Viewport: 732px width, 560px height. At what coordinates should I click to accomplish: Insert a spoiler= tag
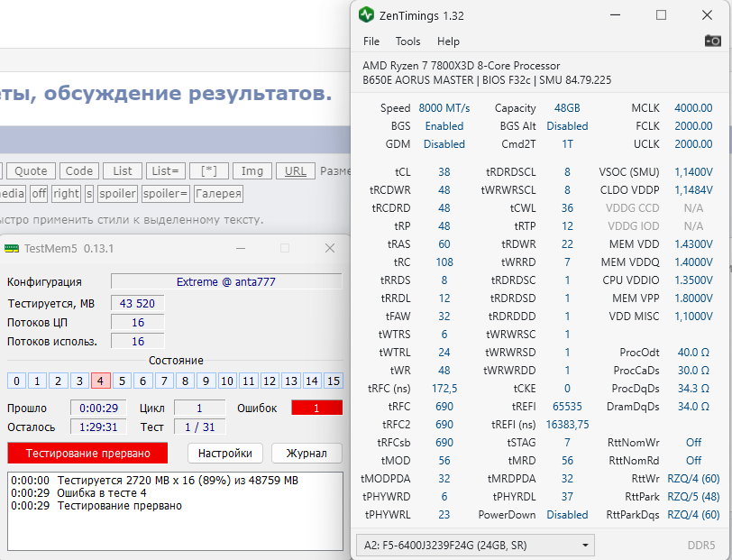[167, 193]
